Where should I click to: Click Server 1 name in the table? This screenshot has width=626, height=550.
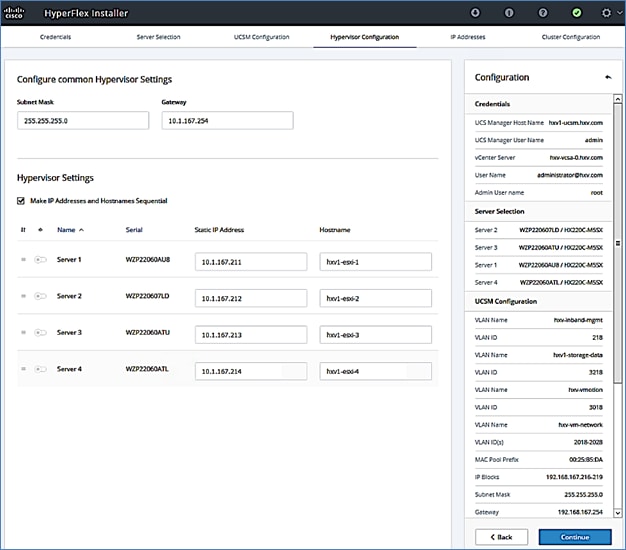[69, 259]
